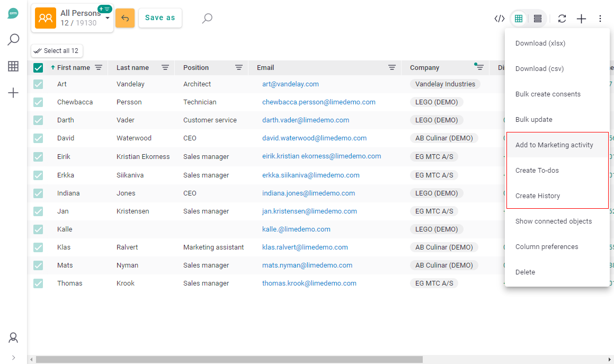Screen dimensions: 614x364
Task: Open the web components view with the code icon
Action: (x=499, y=18)
